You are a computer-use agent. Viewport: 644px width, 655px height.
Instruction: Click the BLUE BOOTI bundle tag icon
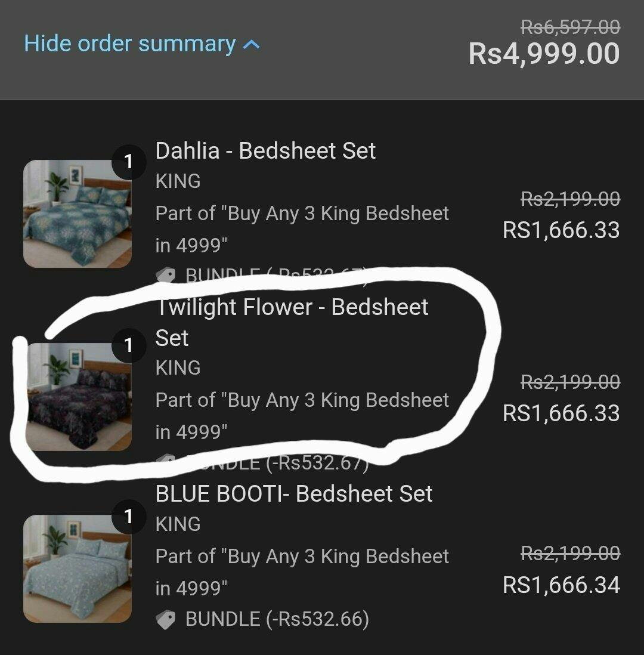[166, 620]
